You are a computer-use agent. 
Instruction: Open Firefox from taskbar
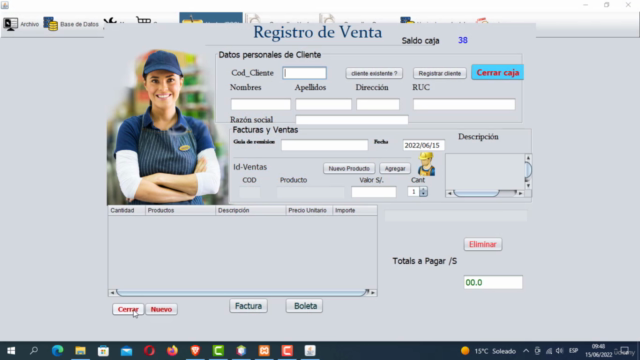pos(172,351)
